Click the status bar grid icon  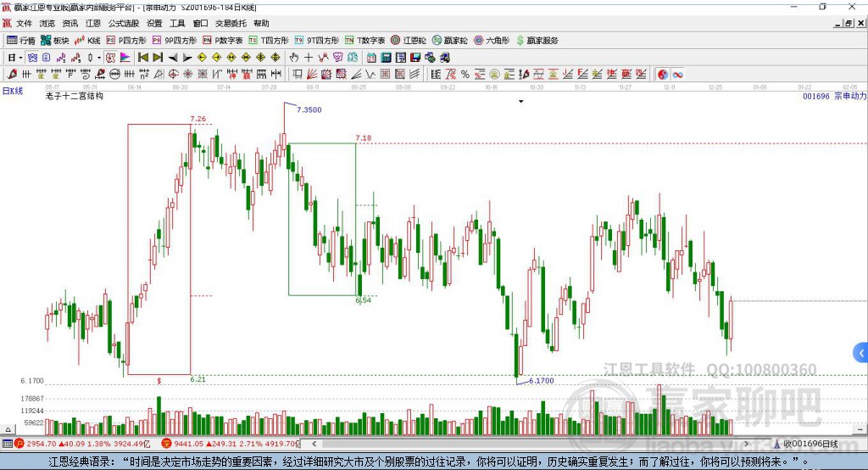pos(7,444)
